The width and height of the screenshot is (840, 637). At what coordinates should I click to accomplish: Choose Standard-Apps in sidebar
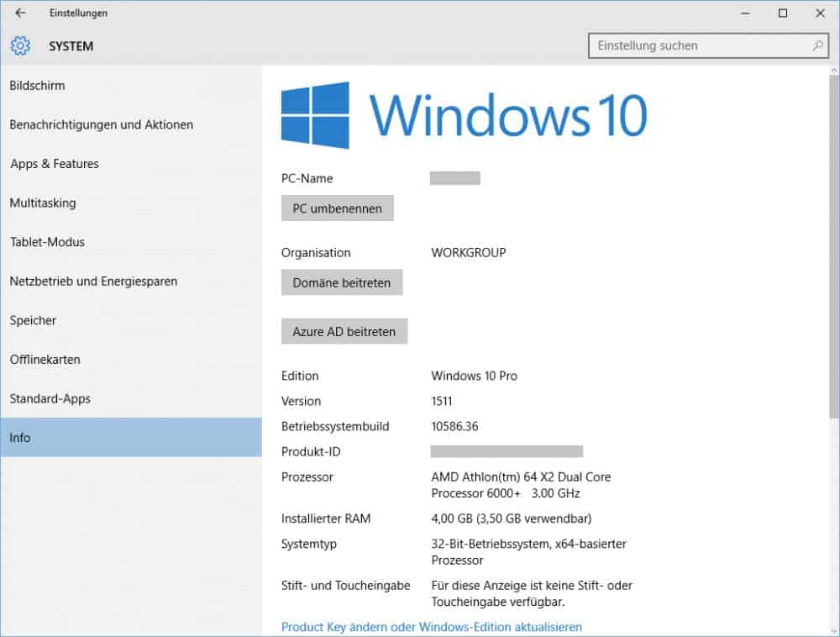pyautogui.click(x=131, y=398)
